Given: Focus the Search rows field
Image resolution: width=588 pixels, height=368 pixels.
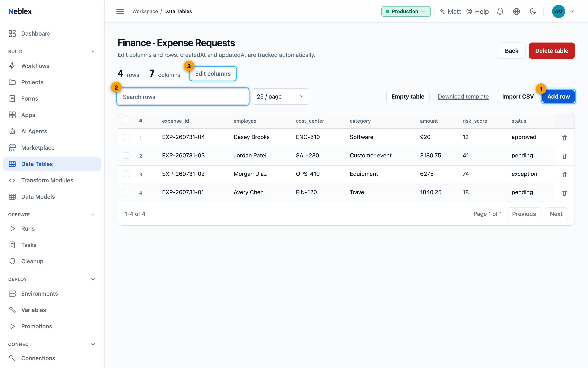Looking at the screenshot, I should [x=183, y=97].
